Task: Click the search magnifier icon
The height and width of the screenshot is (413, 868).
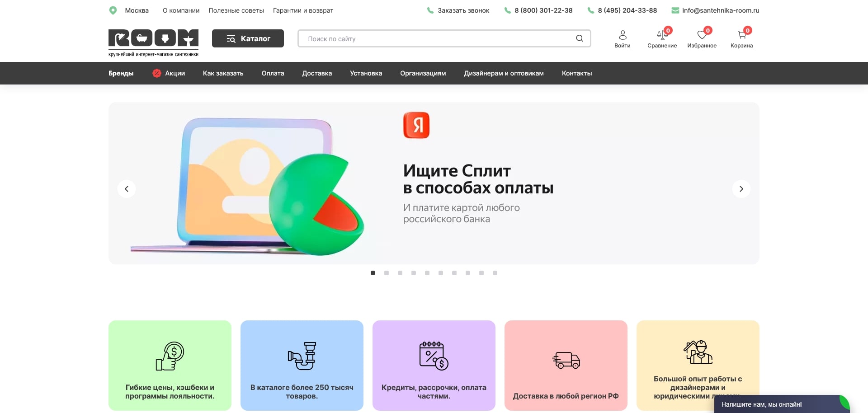Action: (x=579, y=38)
